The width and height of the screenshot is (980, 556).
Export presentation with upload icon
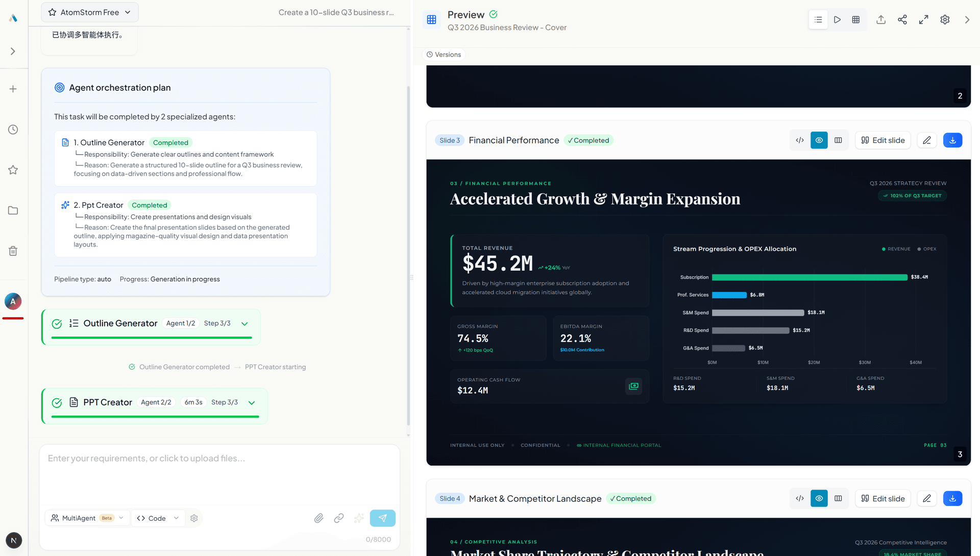coord(881,19)
